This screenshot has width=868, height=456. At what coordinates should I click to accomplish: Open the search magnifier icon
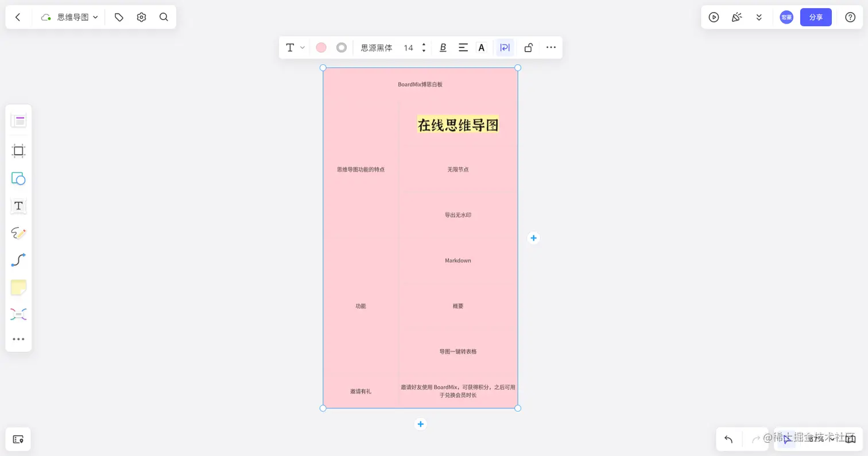[164, 17]
